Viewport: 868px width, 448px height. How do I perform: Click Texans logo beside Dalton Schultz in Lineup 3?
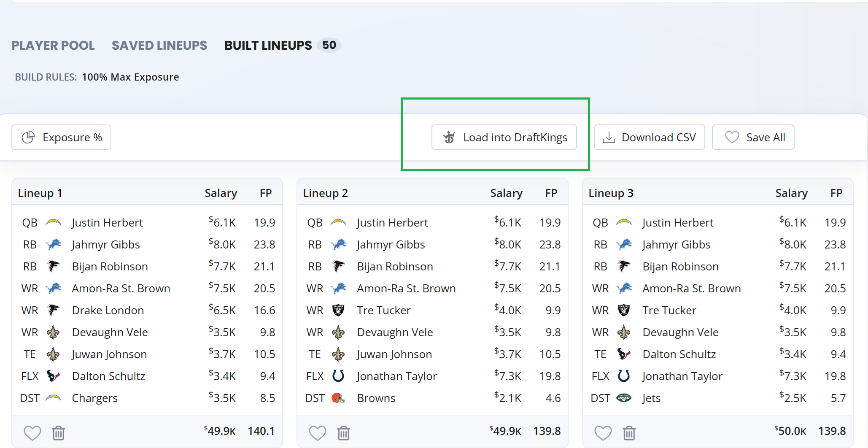[x=624, y=354]
